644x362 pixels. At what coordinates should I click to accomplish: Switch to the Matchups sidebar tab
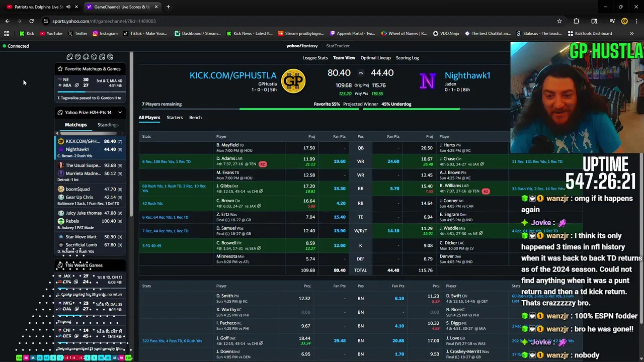pyautogui.click(x=75, y=125)
